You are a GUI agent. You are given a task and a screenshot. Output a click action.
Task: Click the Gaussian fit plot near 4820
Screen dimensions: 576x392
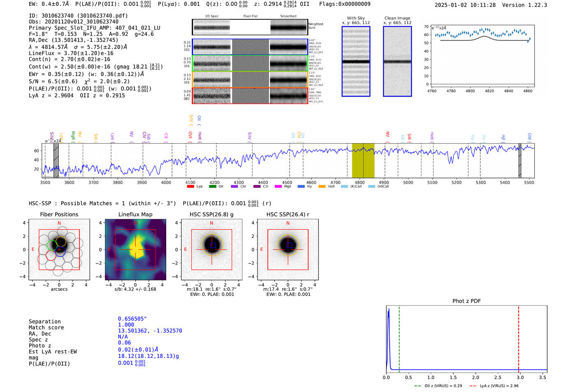[483, 56]
